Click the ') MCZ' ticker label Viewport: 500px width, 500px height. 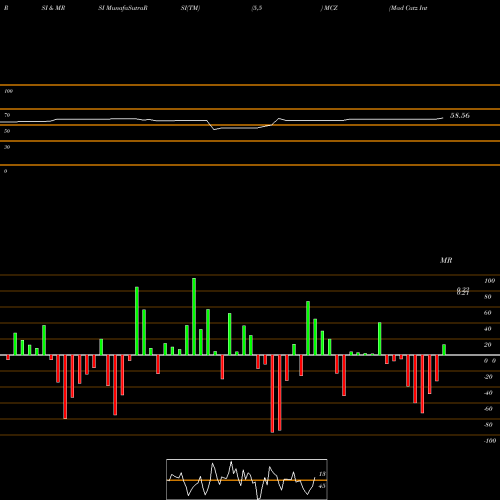tap(329, 8)
